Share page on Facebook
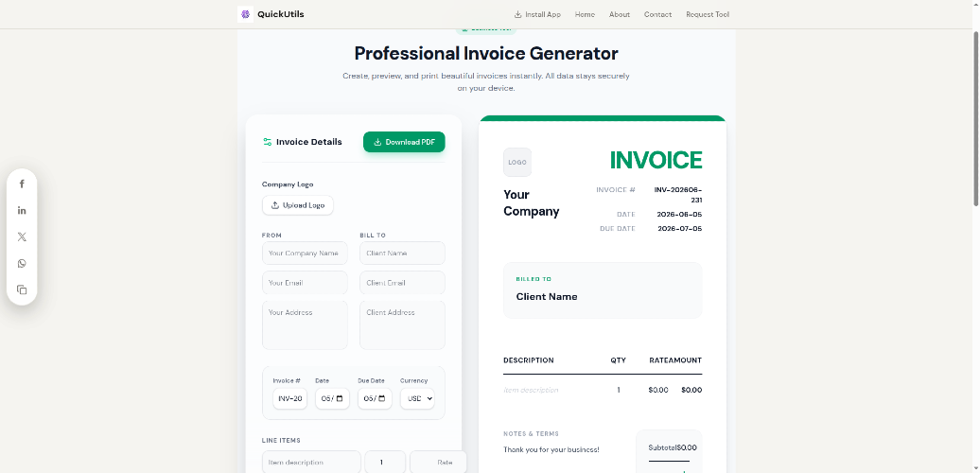 pos(22,184)
